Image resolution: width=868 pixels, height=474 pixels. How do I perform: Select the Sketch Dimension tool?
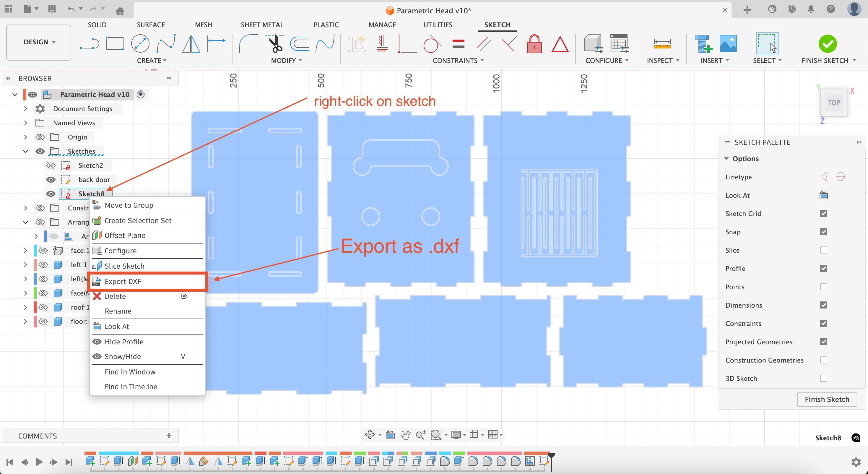click(216, 44)
